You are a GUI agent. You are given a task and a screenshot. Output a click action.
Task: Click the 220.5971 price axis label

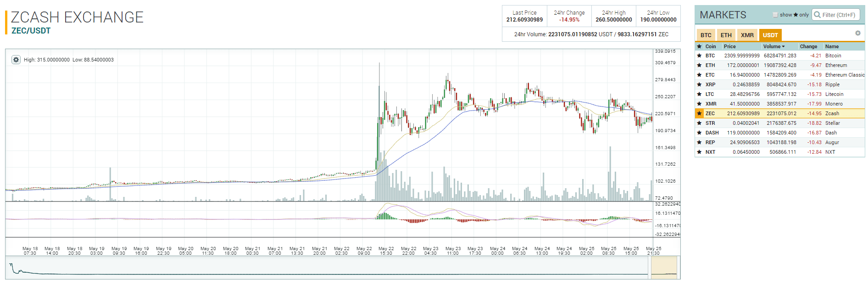click(x=665, y=113)
